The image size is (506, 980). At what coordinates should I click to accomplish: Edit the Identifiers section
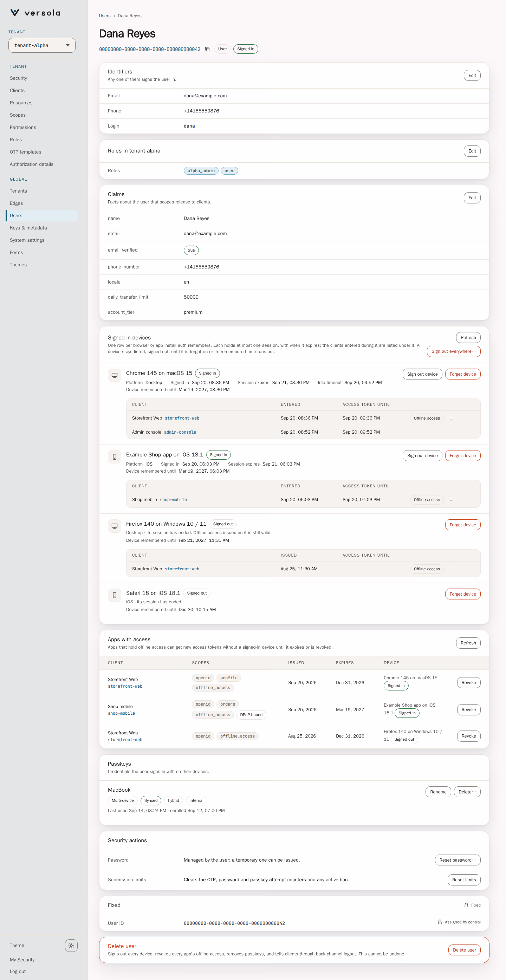tap(472, 75)
